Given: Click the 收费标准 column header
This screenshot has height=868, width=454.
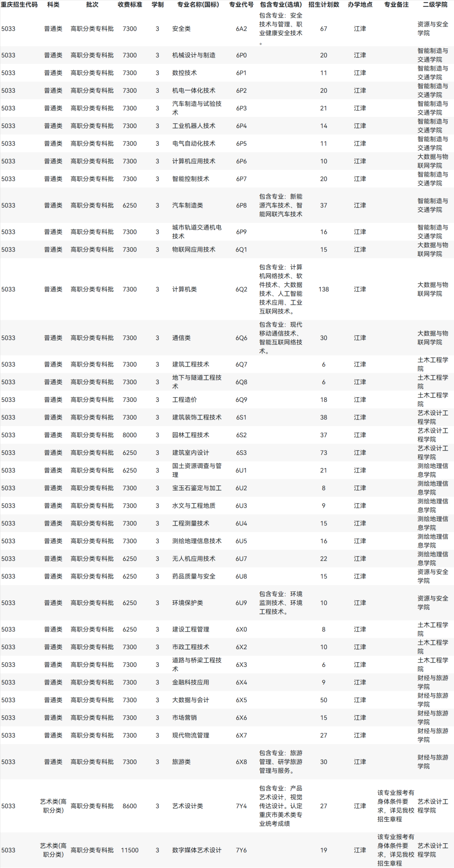Looking at the screenshot, I should click(130, 5).
